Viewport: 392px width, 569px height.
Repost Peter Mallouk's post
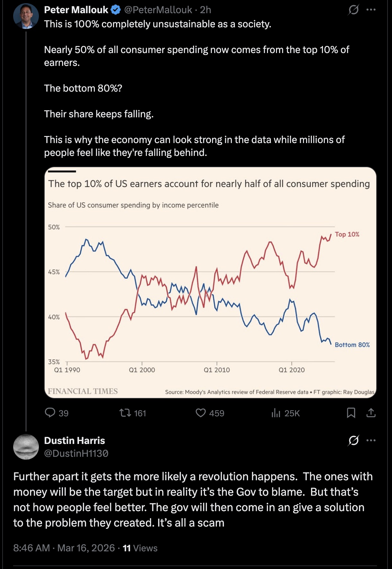coord(125,412)
